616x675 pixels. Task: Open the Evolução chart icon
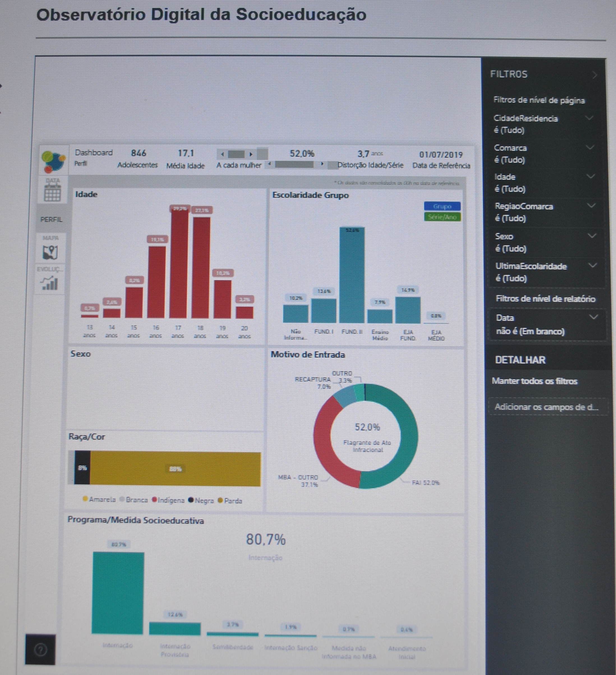click(x=50, y=283)
